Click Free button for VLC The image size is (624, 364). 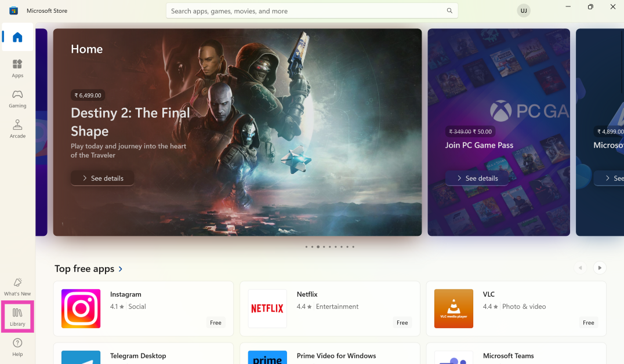pos(588,323)
